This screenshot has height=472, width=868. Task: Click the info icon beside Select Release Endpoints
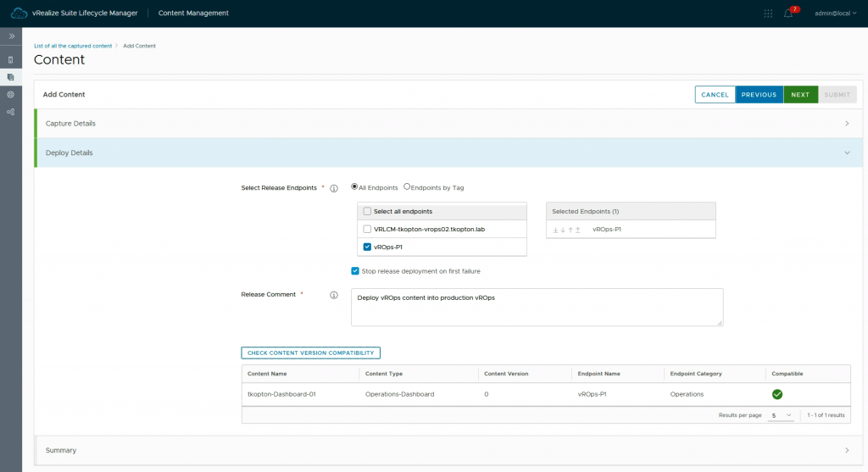(334, 188)
